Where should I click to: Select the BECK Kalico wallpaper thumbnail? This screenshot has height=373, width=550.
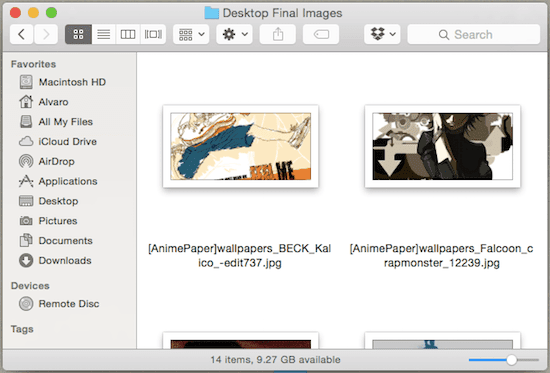(x=241, y=146)
